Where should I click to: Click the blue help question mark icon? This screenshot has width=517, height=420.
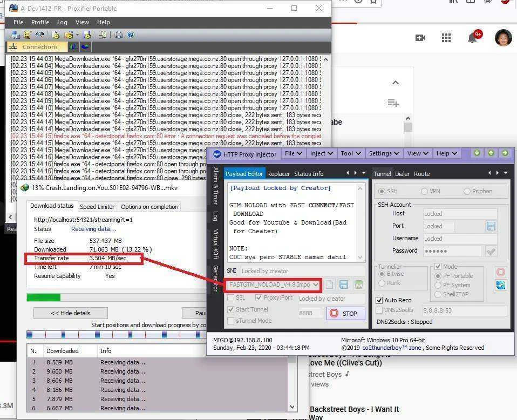click(131, 35)
